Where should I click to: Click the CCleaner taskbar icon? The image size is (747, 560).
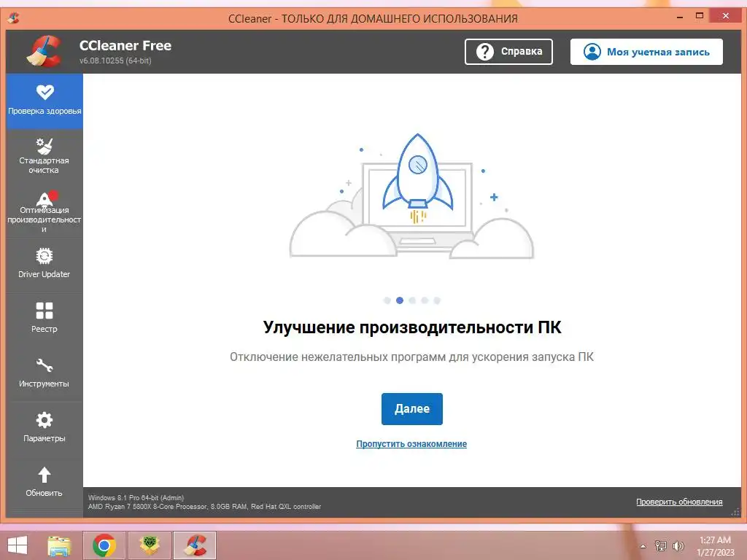pyautogui.click(x=194, y=545)
